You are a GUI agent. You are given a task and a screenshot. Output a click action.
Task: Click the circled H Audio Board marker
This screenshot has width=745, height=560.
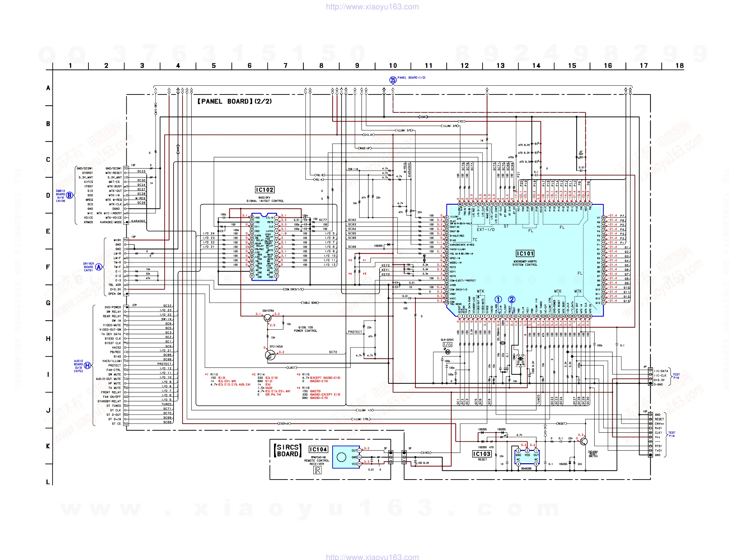(87, 365)
